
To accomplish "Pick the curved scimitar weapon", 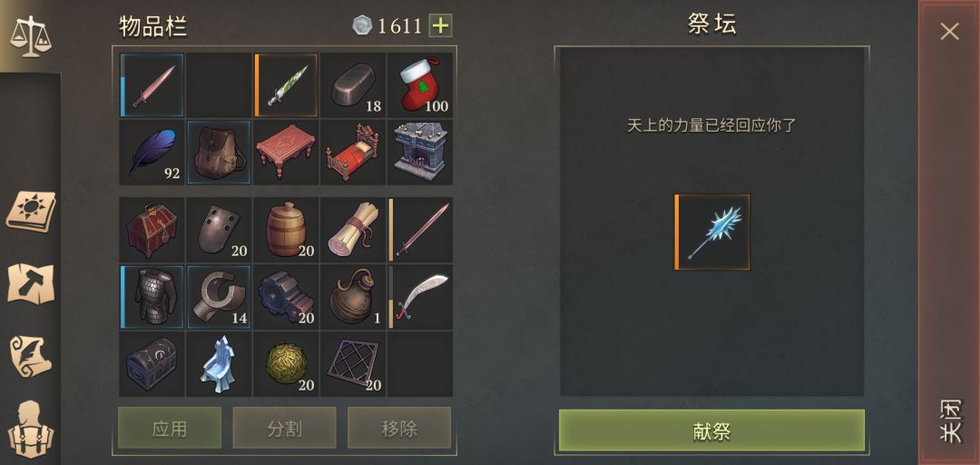I will point(420,297).
